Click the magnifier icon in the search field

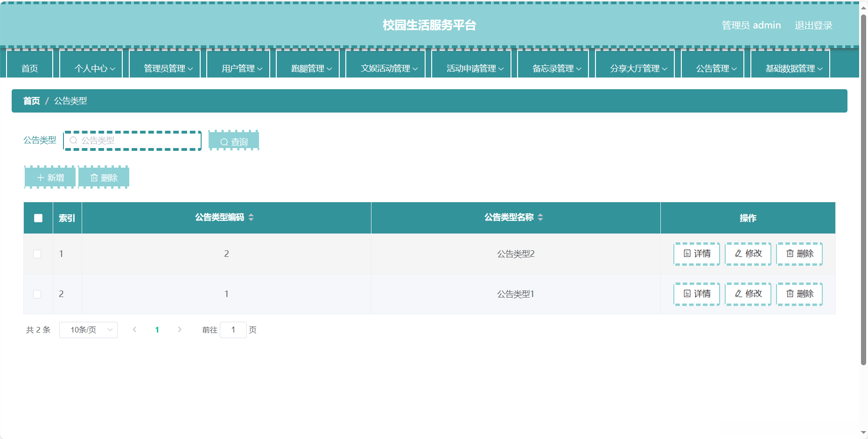(x=73, y=140)
